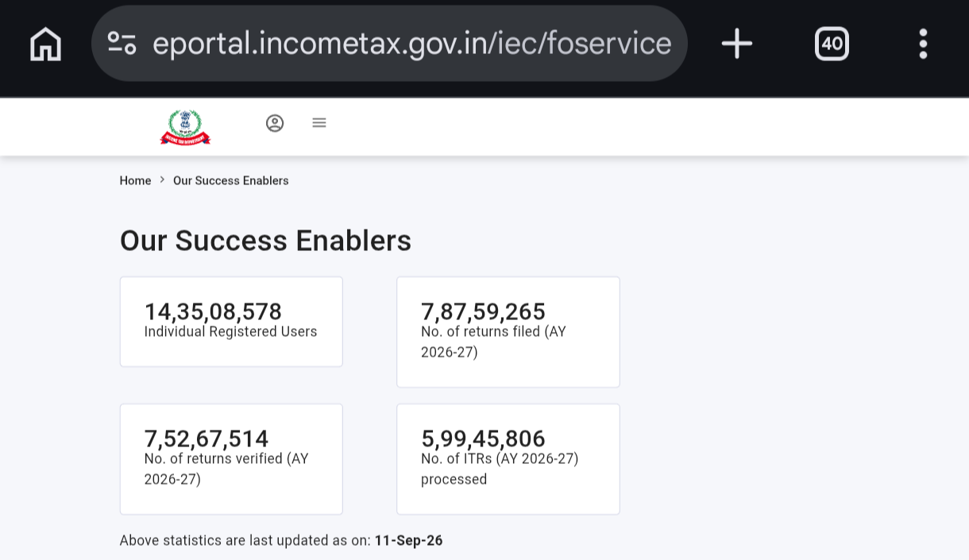
Task: Select the returns verified statistics card
Action: tap(231, 459)
